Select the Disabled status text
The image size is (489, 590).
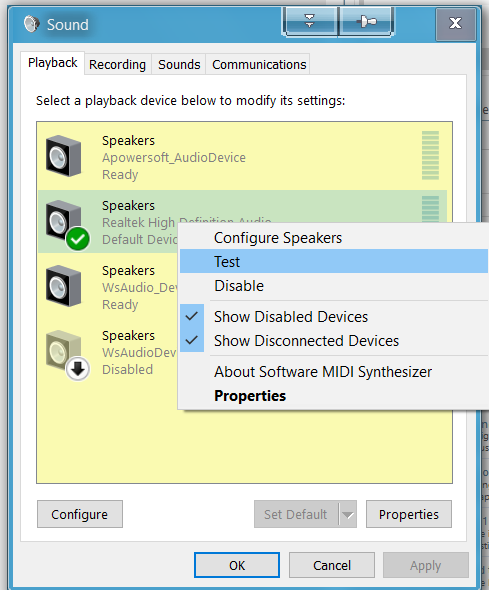coord(128,370)
